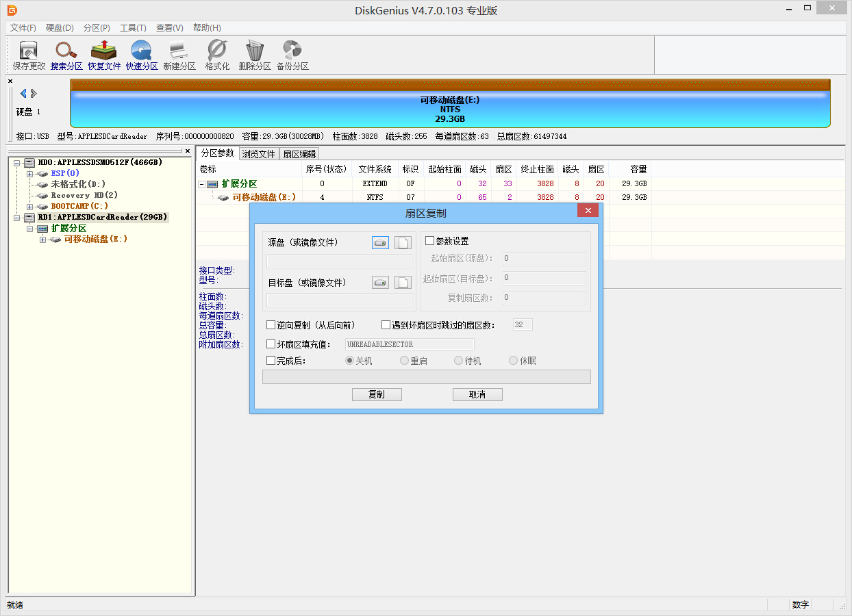Screen dimensions: 852x616
Task: Click the 起始扇区(目标盘) value field
Action: (x=544, y=278)
